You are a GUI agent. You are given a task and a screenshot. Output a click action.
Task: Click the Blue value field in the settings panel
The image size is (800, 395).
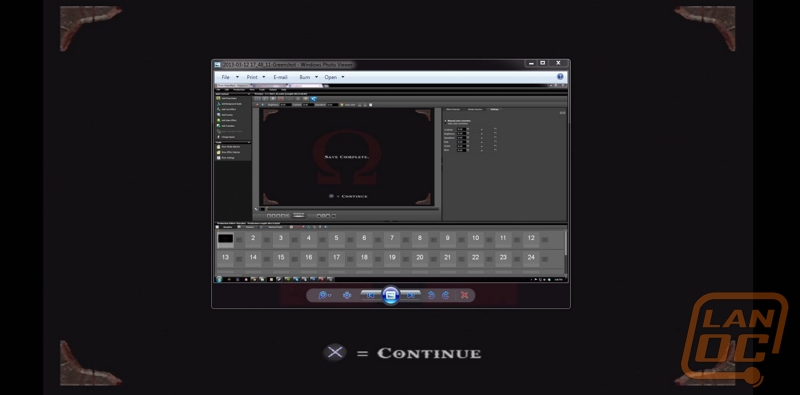(462, 150)
